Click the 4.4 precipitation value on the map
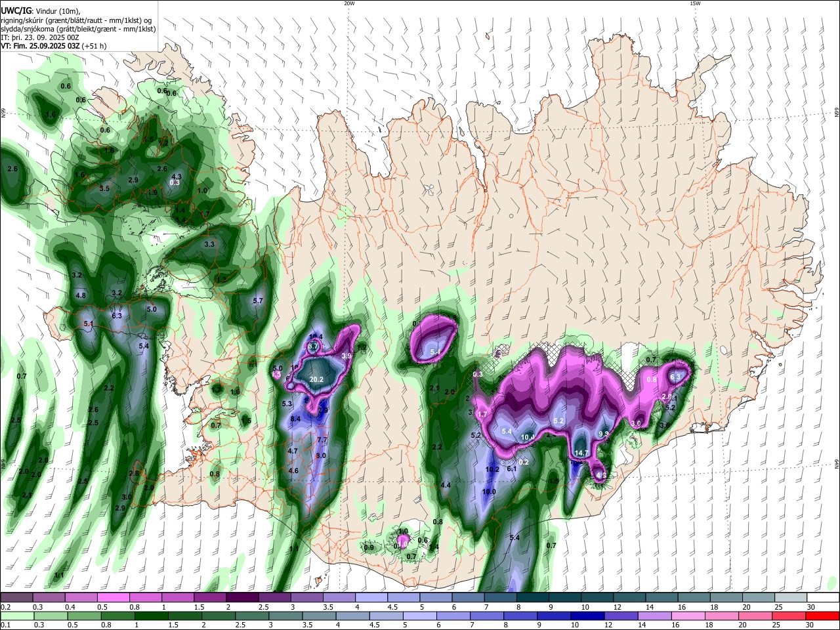 [446, 485]
